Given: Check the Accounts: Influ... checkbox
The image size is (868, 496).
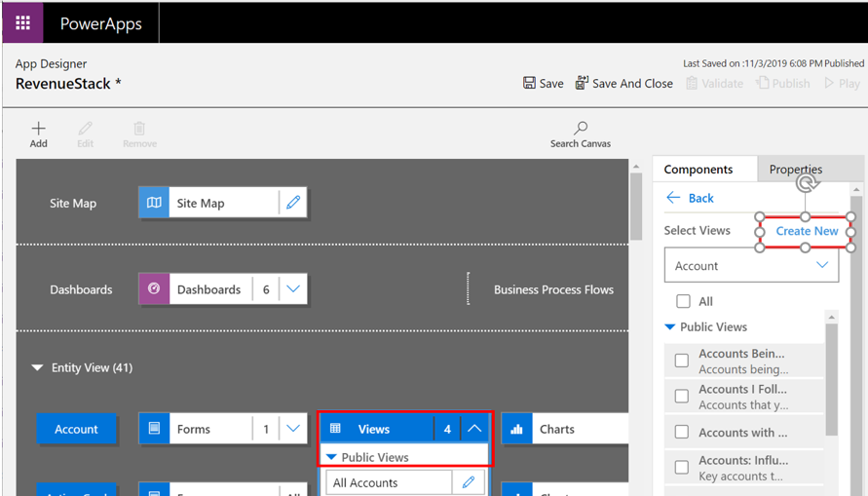Looking at the screenshot, I should 682,467.
